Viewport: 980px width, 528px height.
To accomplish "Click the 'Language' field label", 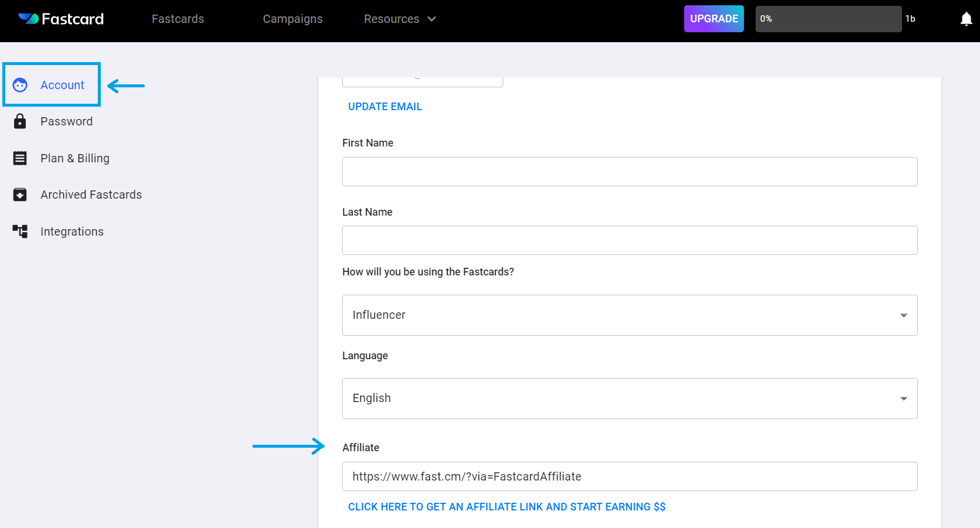I will pyautogui.click(x=365, y=356).
